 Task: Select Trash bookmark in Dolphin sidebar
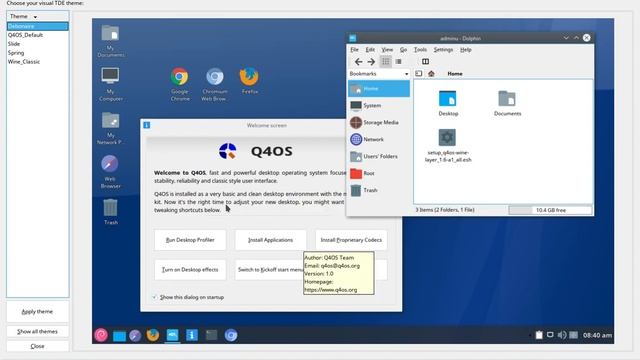coord(379,190)
